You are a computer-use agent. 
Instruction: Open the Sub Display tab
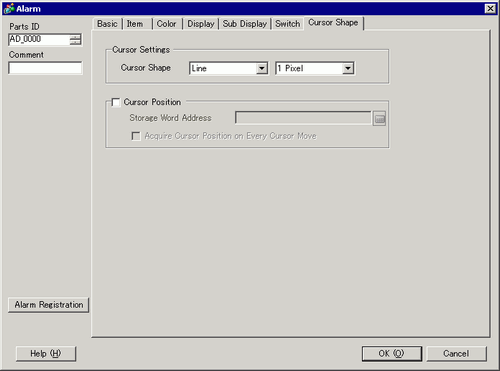point(245,24)
